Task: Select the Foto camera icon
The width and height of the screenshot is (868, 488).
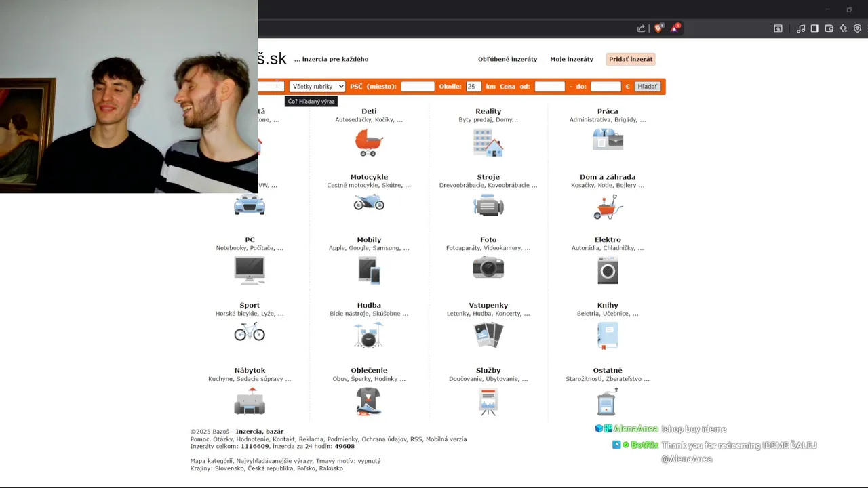Action: (x=488, y=268)
